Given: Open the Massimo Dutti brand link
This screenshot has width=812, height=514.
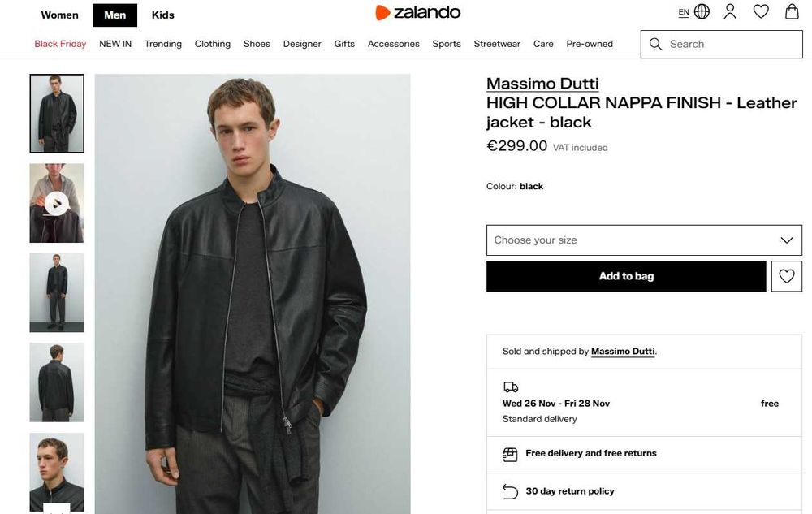Looking at the screenshot, I should tap(542, 83).
